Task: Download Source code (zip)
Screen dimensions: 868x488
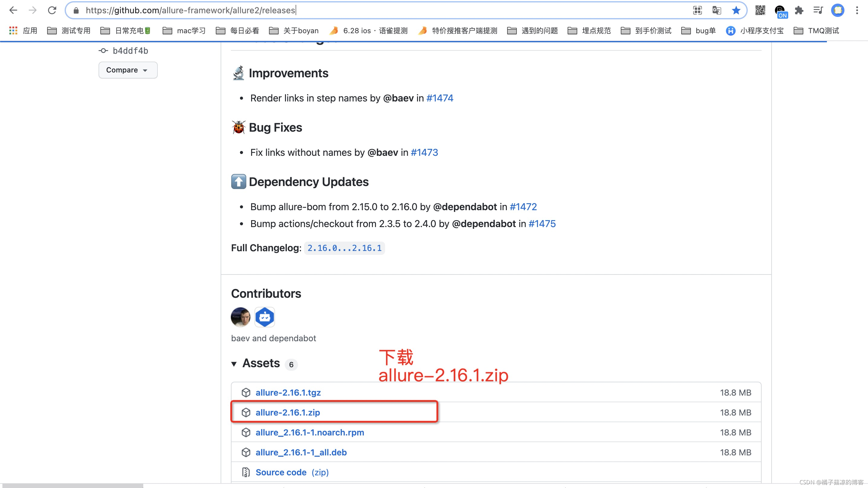Action: click(x=292, y=472)
